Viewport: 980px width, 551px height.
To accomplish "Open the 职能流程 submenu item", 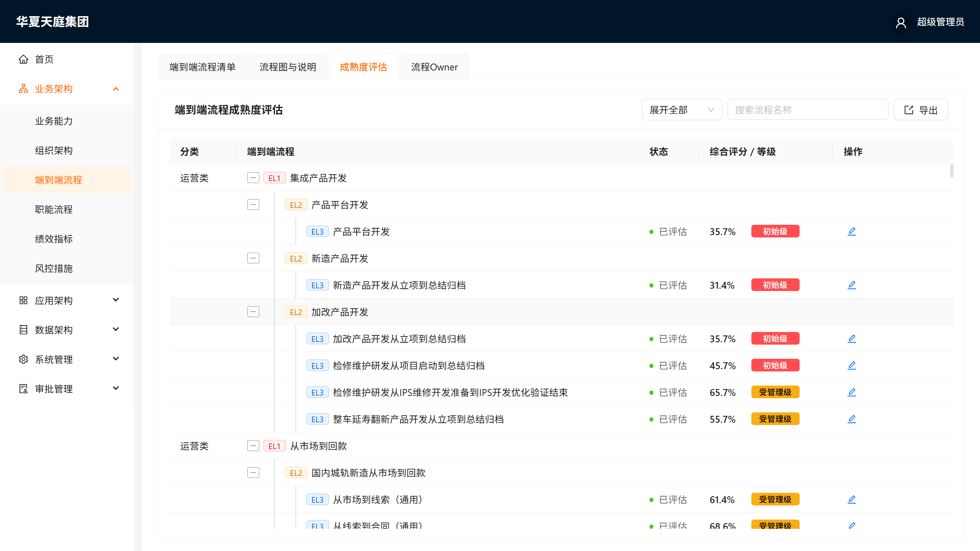I will click(x=67, y=209).
